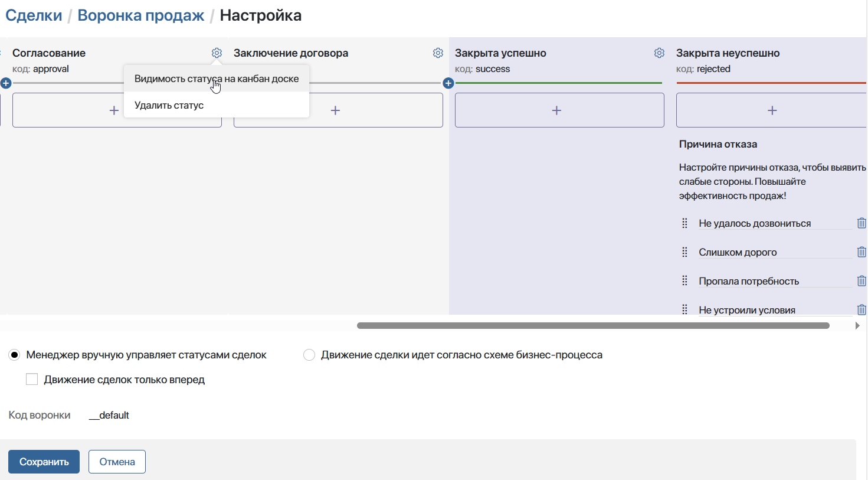
Task: Enable Движение сделок только вперед checkbox
Action: 32,380
